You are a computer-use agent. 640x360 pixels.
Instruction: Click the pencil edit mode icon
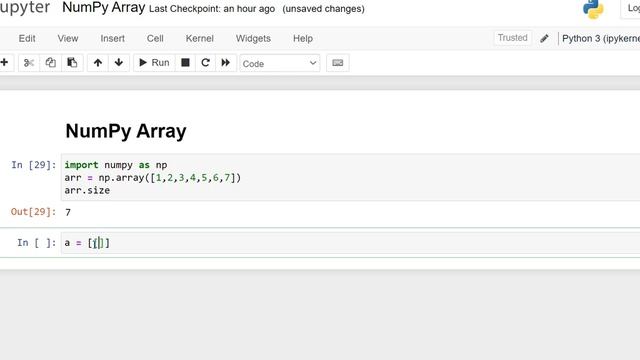coord(544,39)
